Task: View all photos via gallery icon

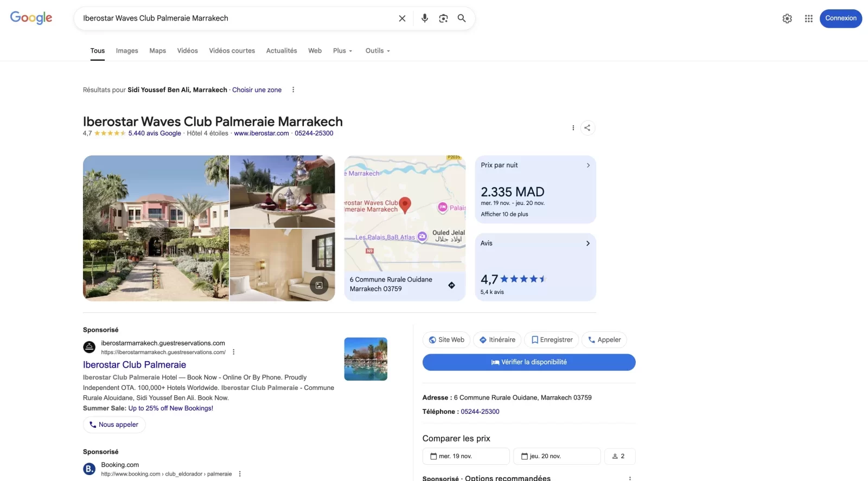Action: pos(319,285)
